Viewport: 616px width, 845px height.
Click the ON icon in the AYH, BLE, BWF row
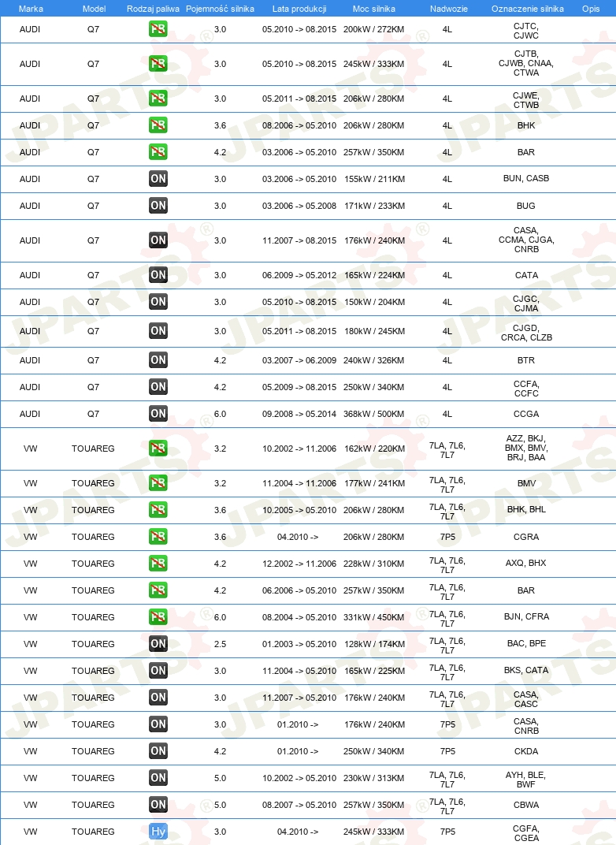(158, 778)
